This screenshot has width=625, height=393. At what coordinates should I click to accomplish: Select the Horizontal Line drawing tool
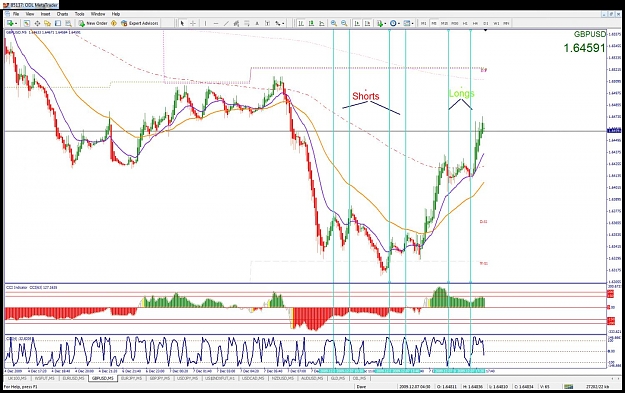pos(216,24)
